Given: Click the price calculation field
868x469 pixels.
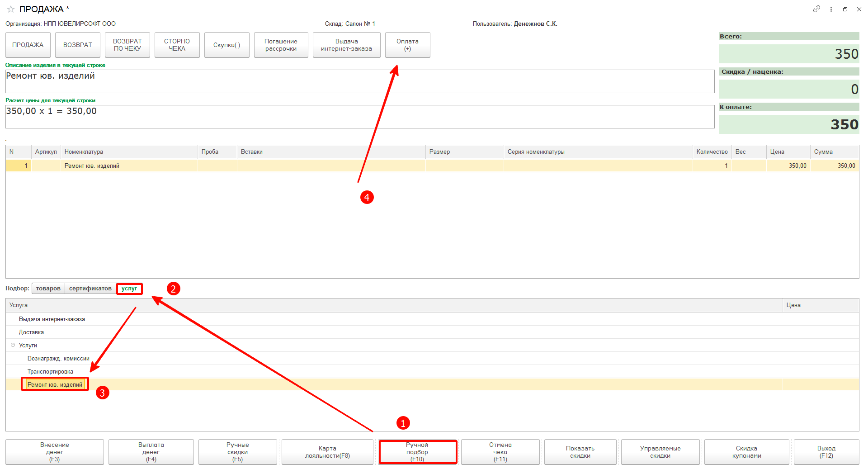Looking at the screenshot, I should tap(360, 117).
